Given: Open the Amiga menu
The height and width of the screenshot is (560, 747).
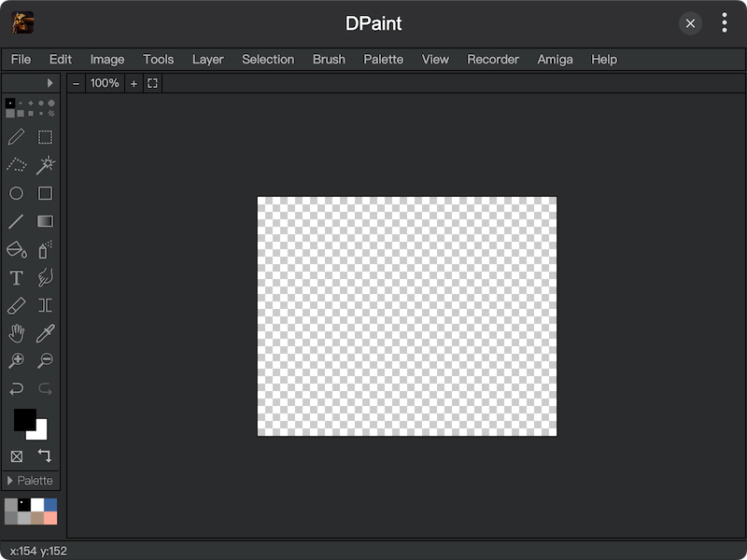Looking at the screenshot, I should [555, 60].
